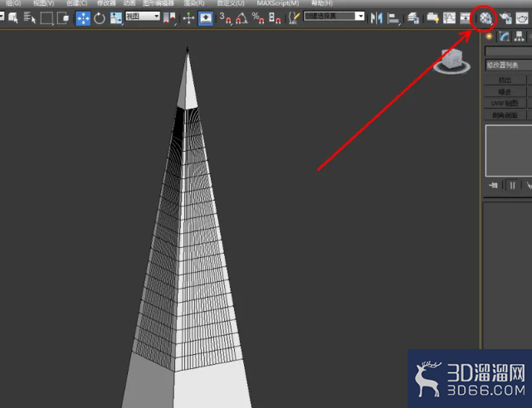532x408 pixels.
Task: Click Select Object tool
Action: click(x=13, y=18)
